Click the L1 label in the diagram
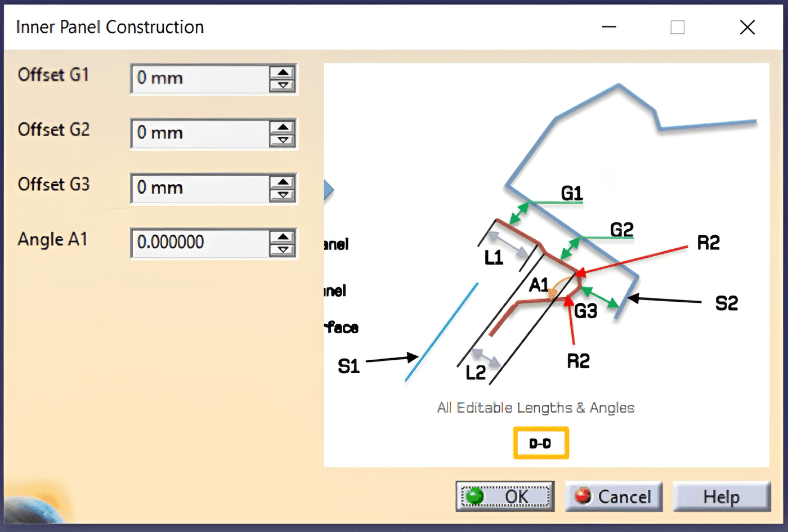The height and width of the screenshot is (532, 788). 494,258
